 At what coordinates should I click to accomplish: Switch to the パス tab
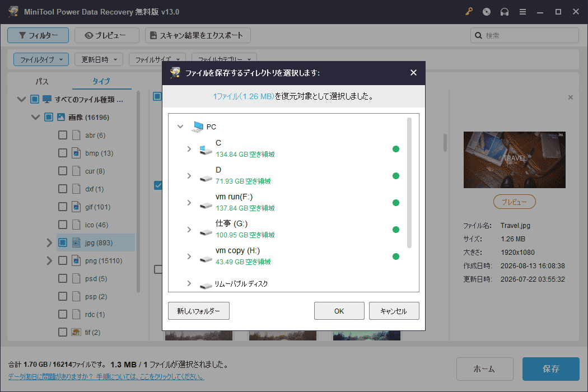coord(41,81)
